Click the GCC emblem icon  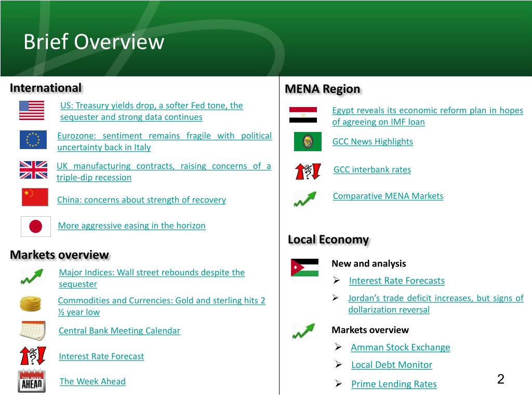[308, 141]
